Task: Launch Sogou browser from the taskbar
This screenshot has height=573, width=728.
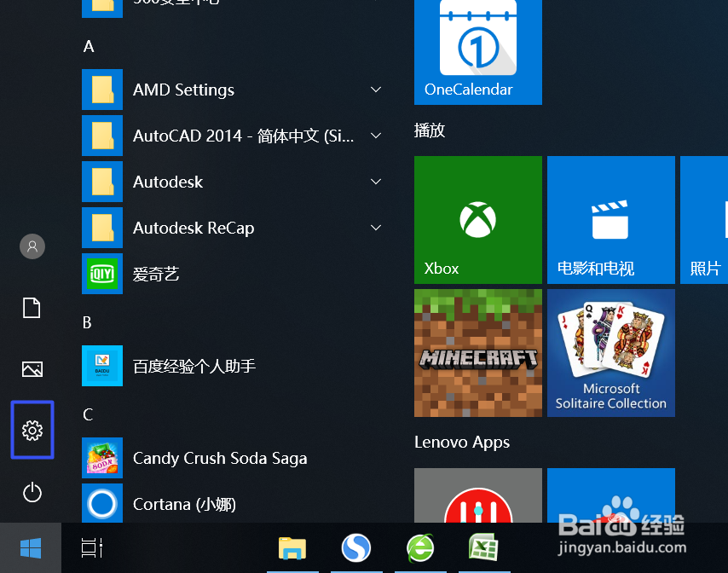Action: pos(356,548)
